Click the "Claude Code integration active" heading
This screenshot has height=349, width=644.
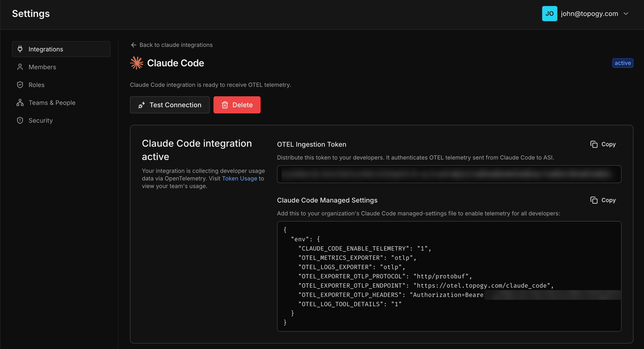(197, 150)
